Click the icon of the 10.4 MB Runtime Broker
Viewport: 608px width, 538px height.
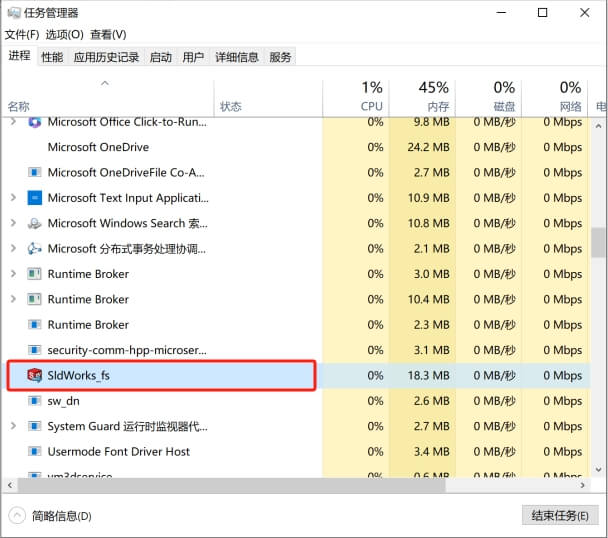[x=35, y=299]
